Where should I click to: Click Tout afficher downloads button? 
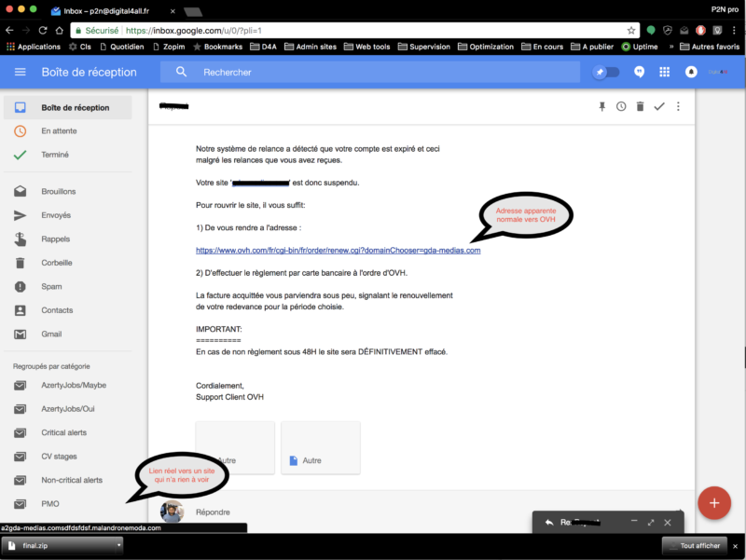(x=695, y=546)
